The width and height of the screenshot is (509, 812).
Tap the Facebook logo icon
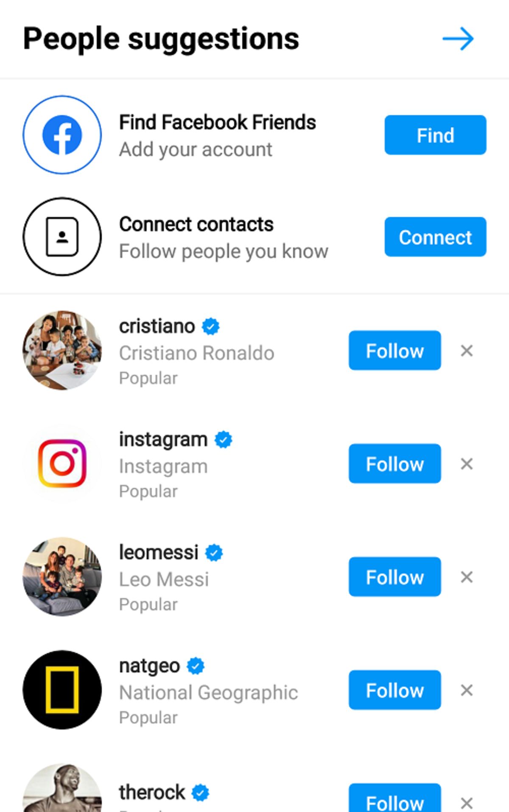click(62, 135)
